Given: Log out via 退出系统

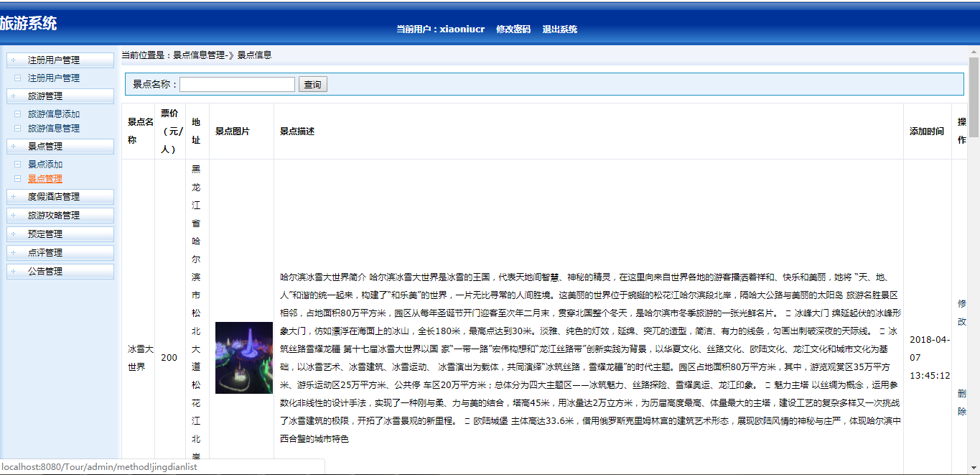Looking at the screenshot, I should 560,29.
